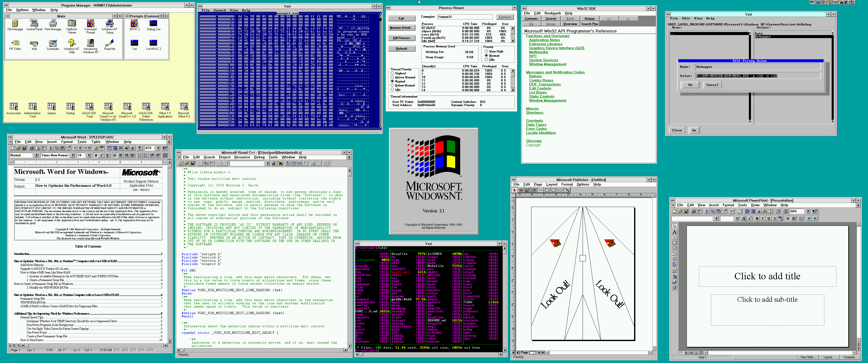Click Word's Format Painter brush icon
The image size is (868, 363).
68,148
